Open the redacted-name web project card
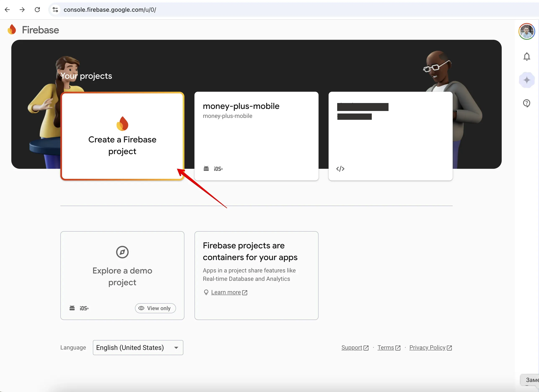 (390, 136)
